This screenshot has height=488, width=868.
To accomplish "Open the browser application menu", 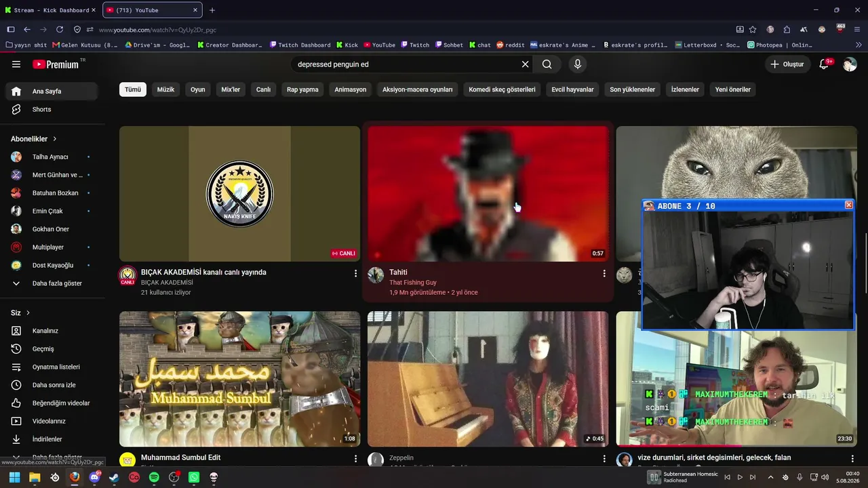I will point(858,30).
